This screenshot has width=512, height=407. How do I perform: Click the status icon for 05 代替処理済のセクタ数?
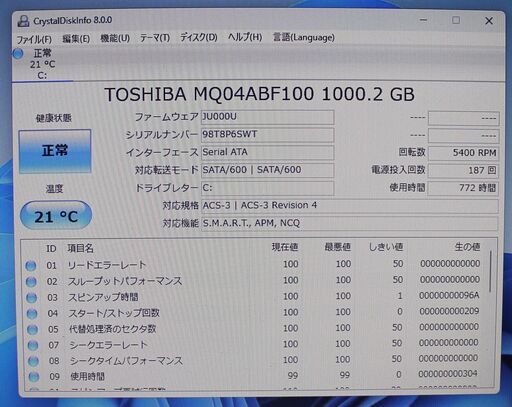coord(32,329)
